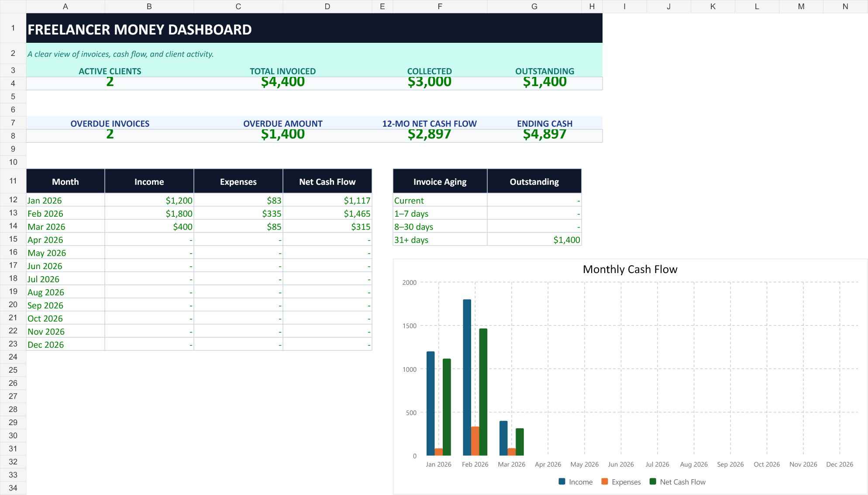The height and width of the screenshot is (495, 868).
Task: Click the $83 January expenses cell
Action: pos(238,200)
